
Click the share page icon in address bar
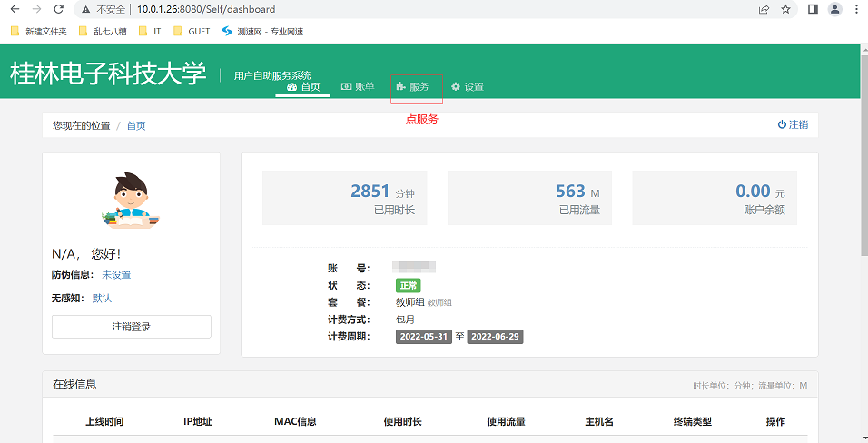click(764, 9)
